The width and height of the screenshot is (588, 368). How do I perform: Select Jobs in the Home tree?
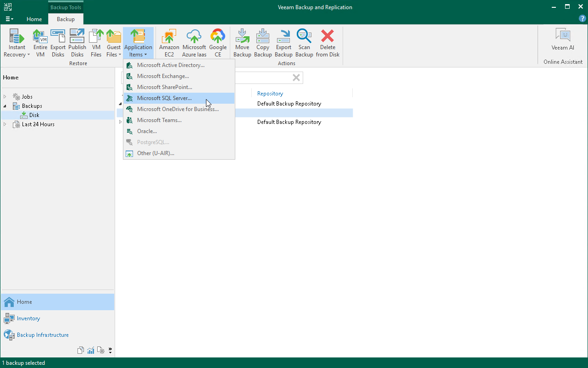point(27,97)
